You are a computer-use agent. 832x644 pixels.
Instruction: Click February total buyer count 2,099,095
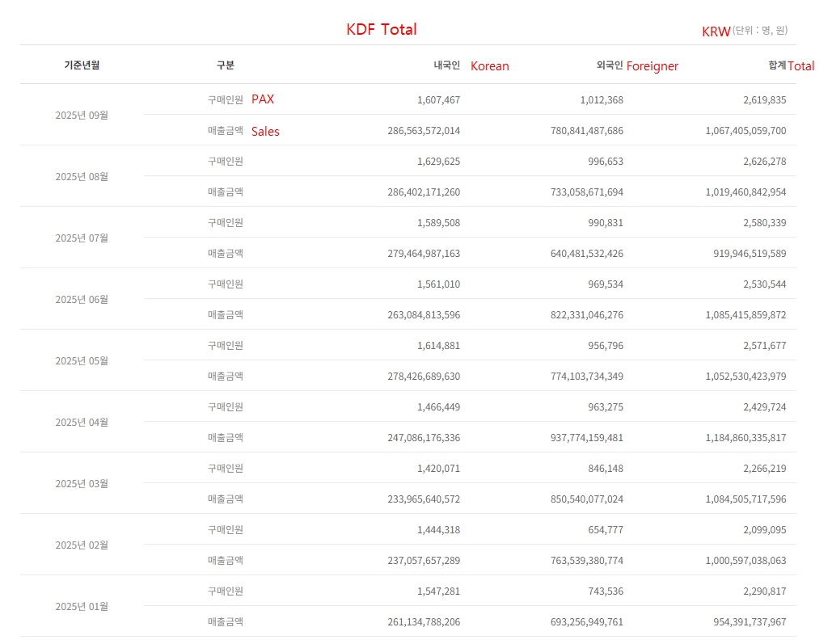(764, 530)
